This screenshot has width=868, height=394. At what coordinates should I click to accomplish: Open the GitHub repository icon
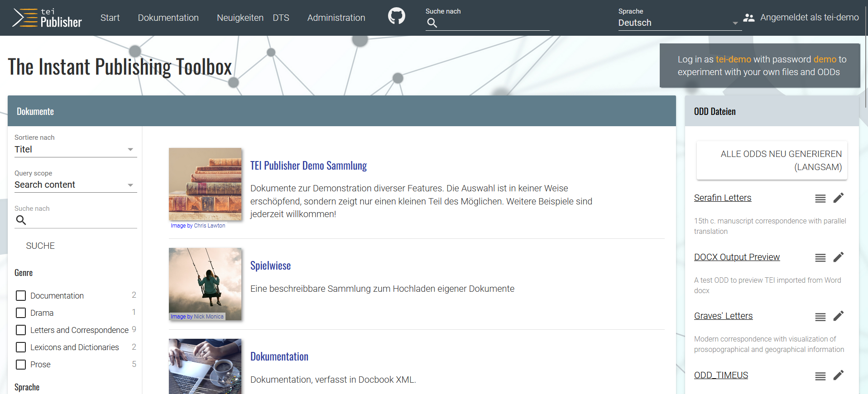pos(396,16)
